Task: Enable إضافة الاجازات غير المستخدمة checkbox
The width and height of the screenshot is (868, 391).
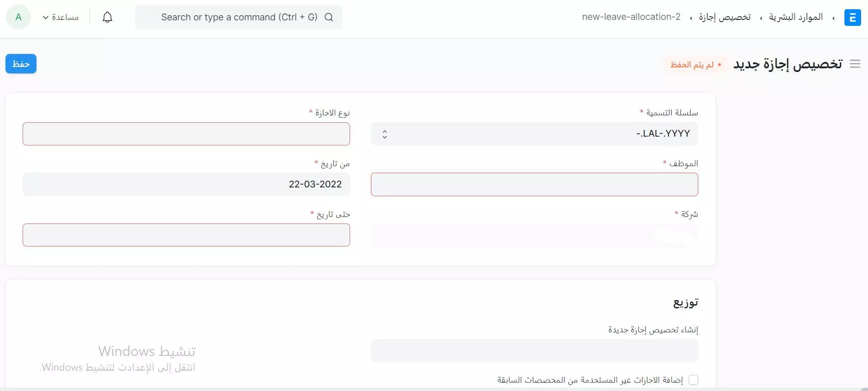Action: [x=693, y=380]
